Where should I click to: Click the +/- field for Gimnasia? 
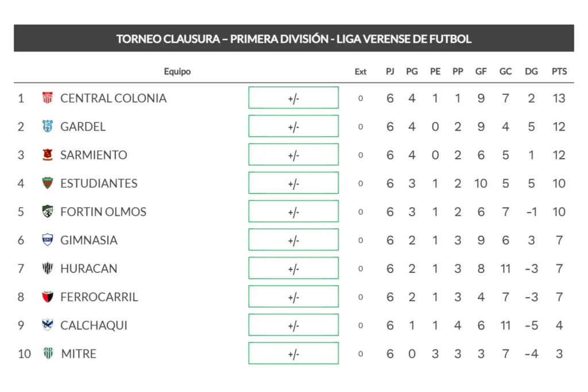pyautogui.click(x=293, y=240)
